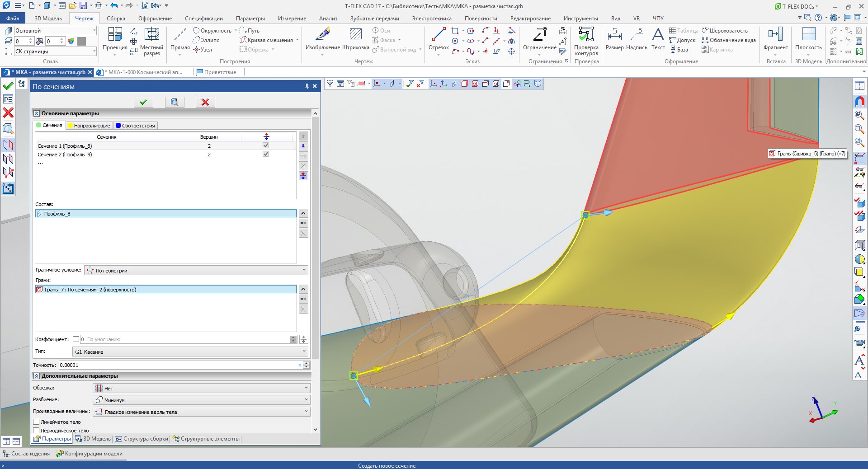Insert Текст with the A icon

point(658,40)
